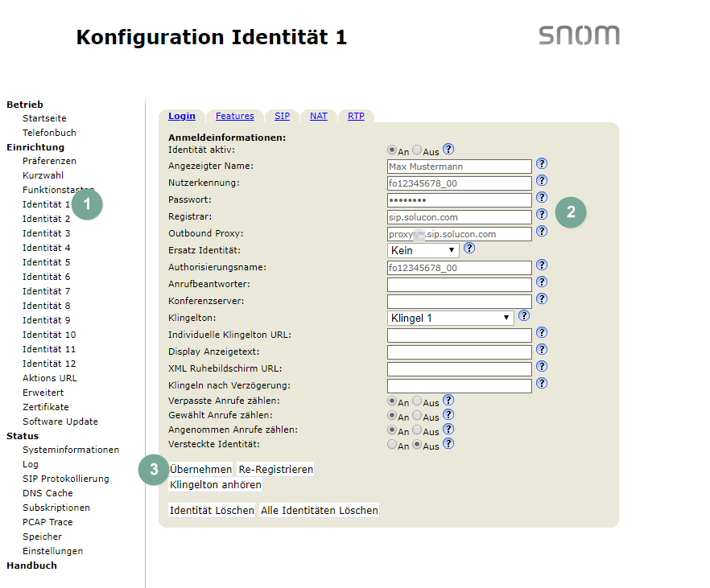Show help for Klingeln nach Verzögerung
This screenshot has height=588, width=710.
pyautogui.click(x=542, y=384)
